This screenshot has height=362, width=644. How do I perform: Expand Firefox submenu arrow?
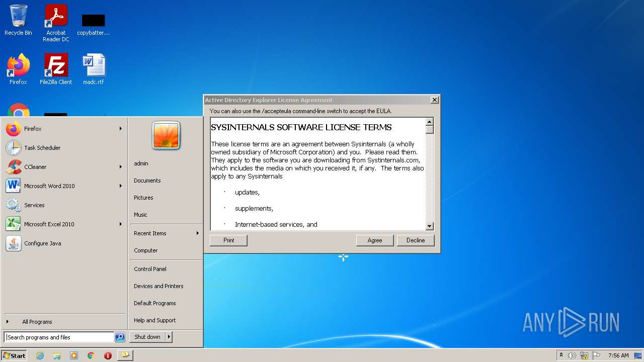pos(121,129)
